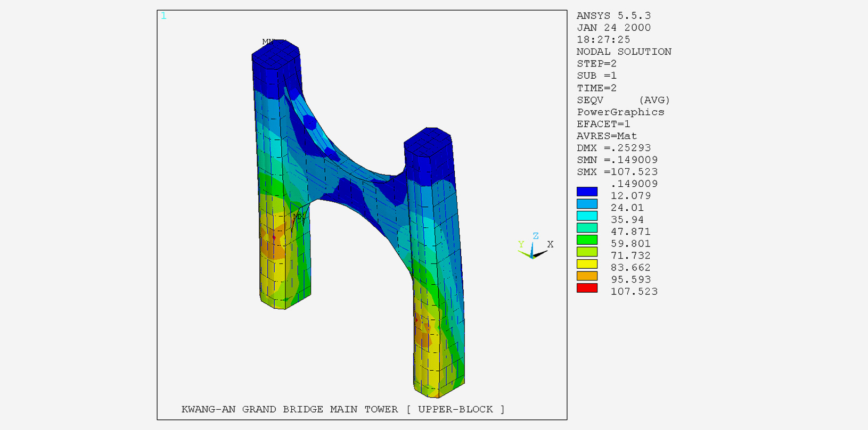Click the 71.732 legend value

[x=630, y=256]
